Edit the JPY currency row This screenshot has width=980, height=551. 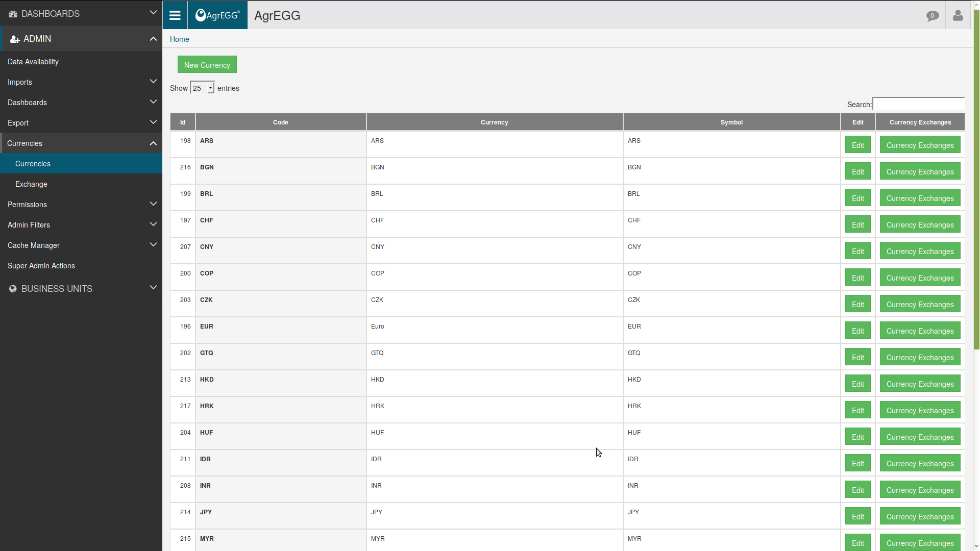[858, 516]
